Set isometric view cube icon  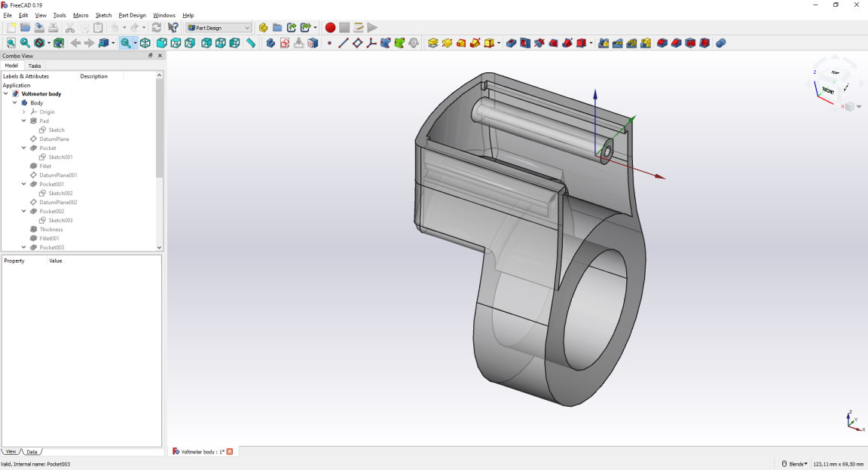pyautogui.click(x=145, y=43)
